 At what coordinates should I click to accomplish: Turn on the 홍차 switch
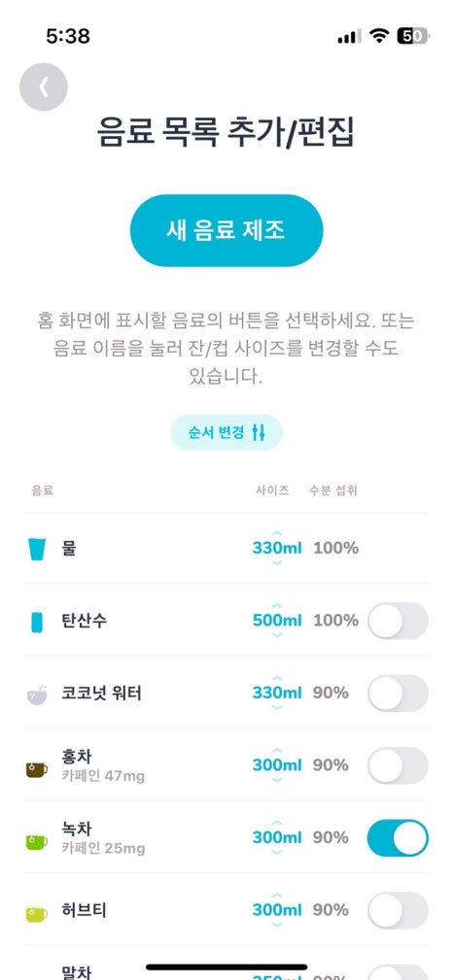click(x=398, y=765)
